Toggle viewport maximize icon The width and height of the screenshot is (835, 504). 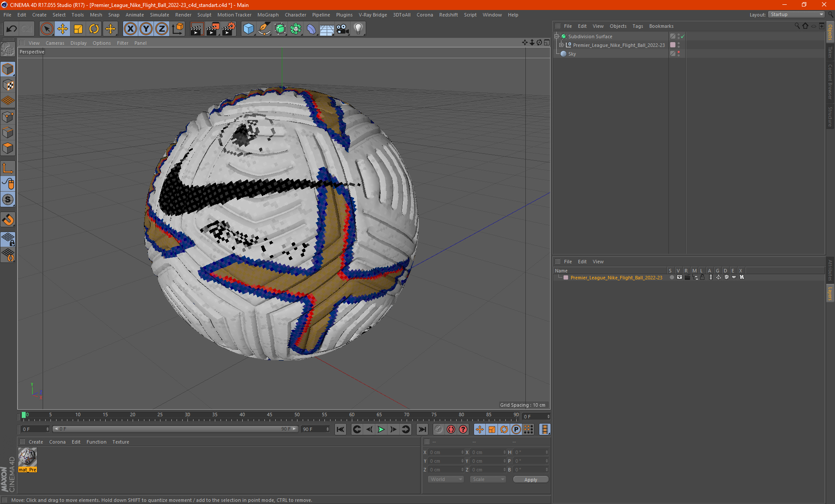tap(547, 43)
